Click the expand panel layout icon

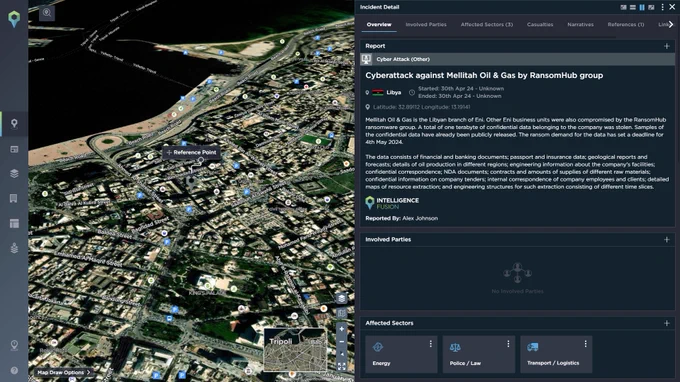[x=651, y=7]
